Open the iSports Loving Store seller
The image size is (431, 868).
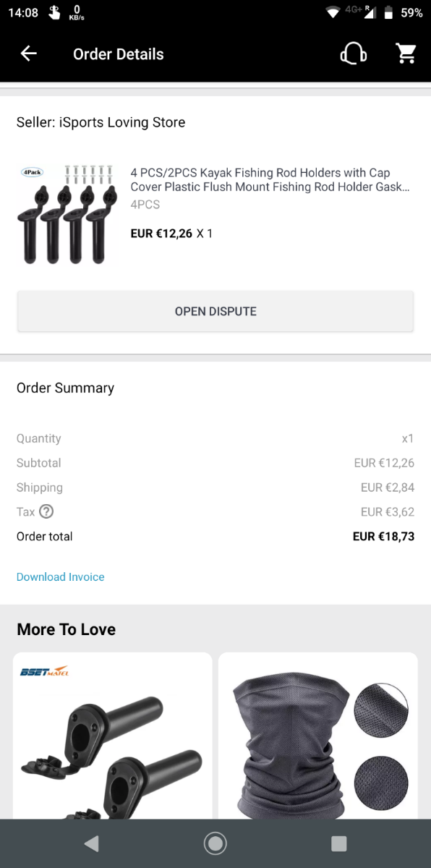pos(101,123)
